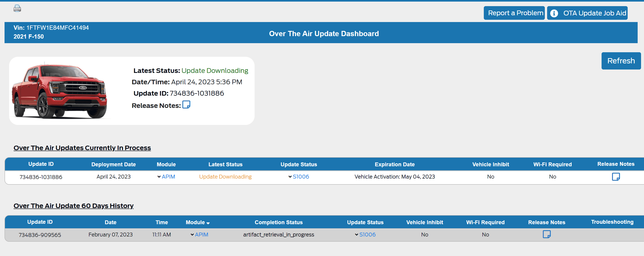The image size is (644, 256).
Task: Open Release Notes for update 734836-909565
Action: coord(547,234)
